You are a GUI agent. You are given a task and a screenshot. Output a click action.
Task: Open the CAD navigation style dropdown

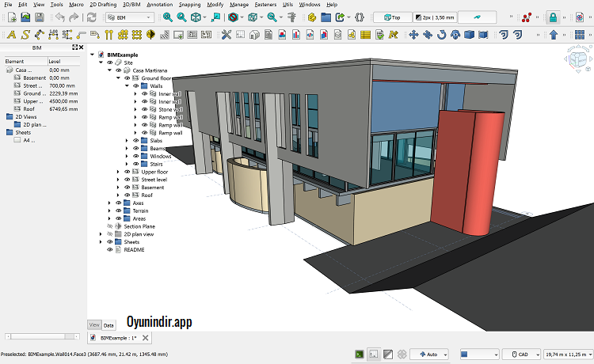(521, 355)
